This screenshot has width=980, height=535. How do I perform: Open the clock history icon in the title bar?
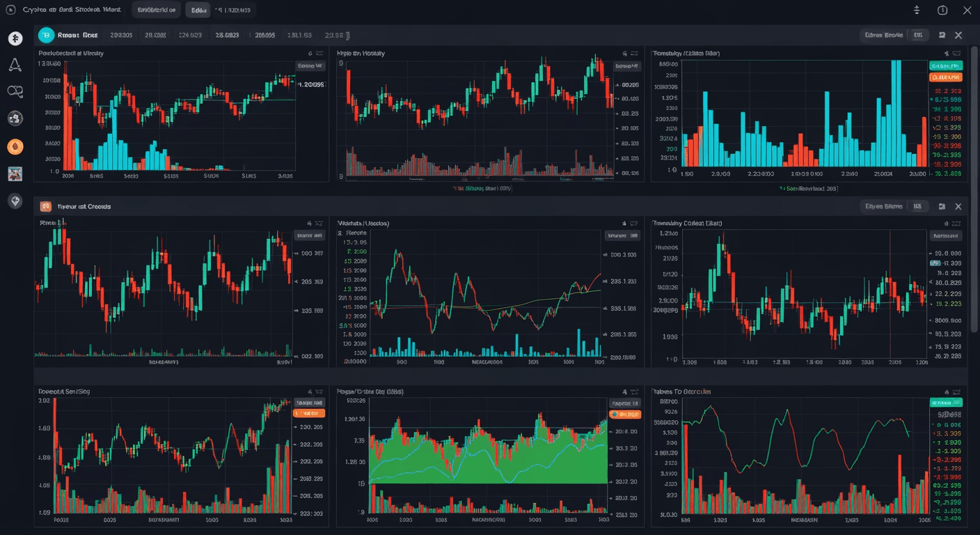tap(942, 10)
